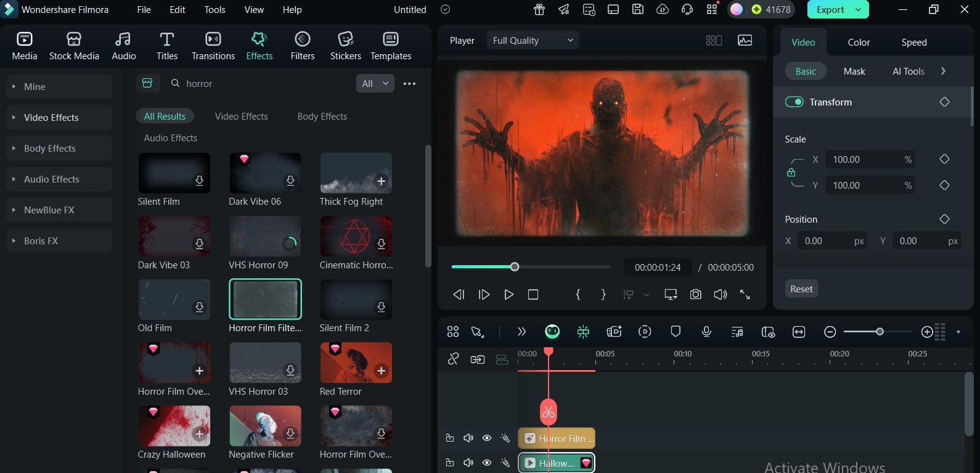Lock the Horror Film effect track
980x473 pixels.
click(450, 438)
